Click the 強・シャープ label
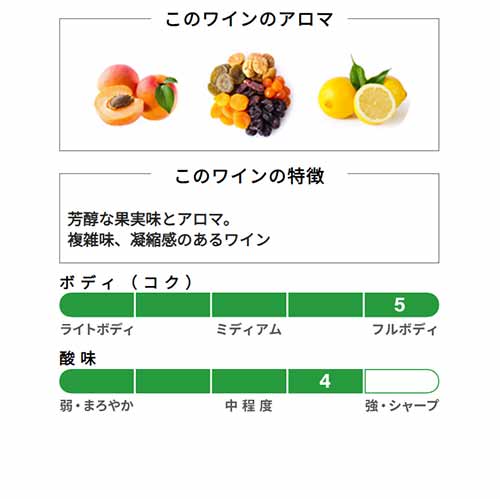The image size is (500, 499). coord(402,406)
